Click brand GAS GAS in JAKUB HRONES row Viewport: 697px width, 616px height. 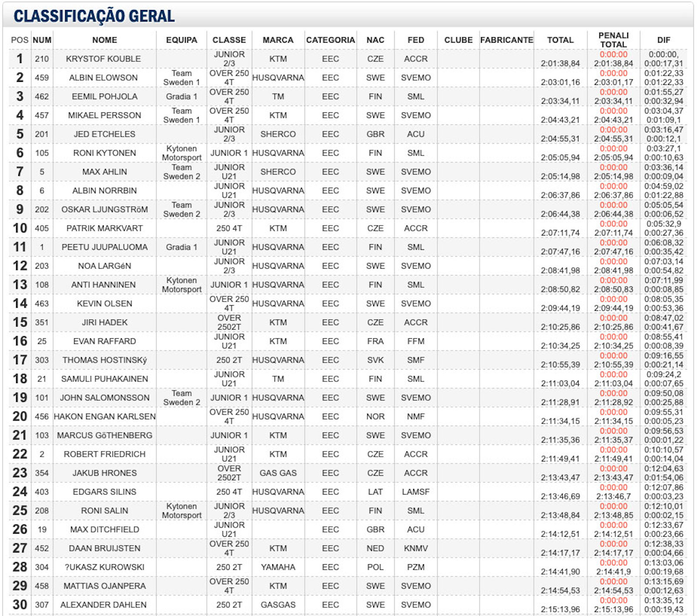(278, 473)
